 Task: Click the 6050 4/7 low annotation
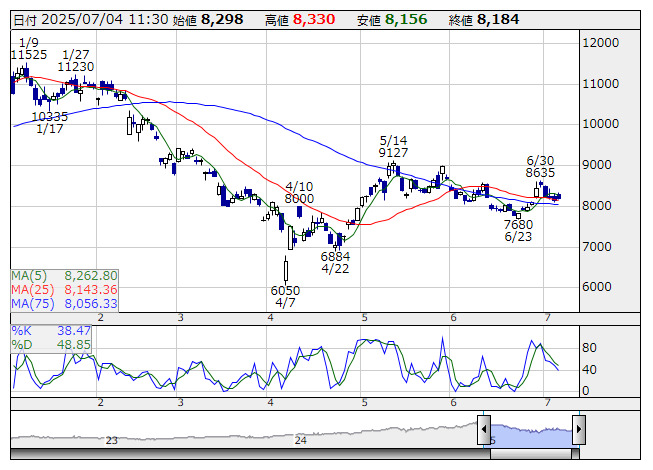[285, 297]
